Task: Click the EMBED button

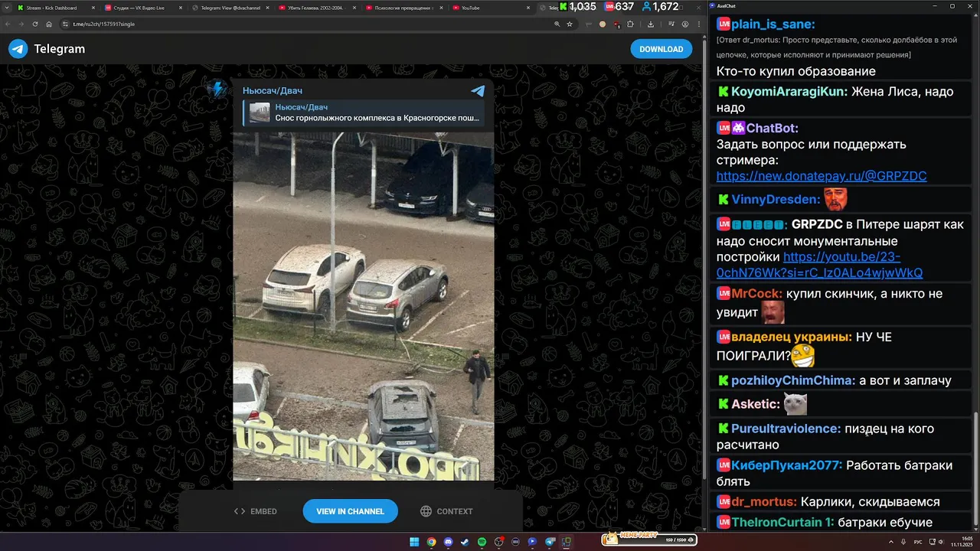Action: coord(256,511)
